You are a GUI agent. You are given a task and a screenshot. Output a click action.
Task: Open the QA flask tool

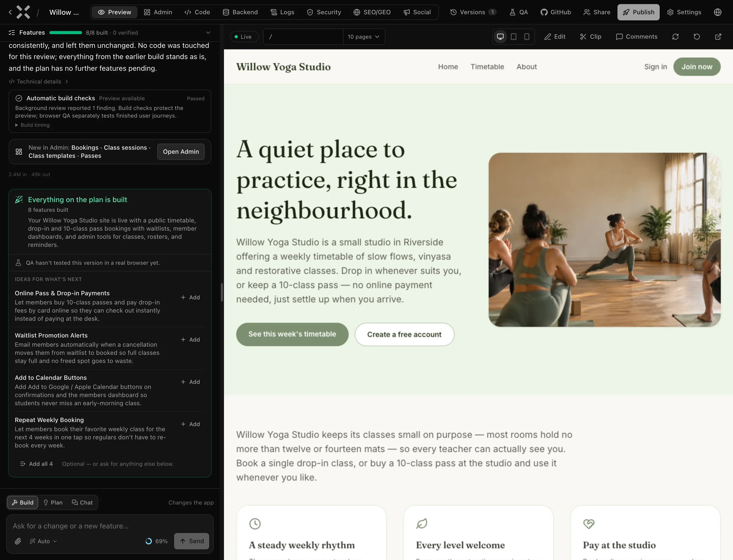518,12
